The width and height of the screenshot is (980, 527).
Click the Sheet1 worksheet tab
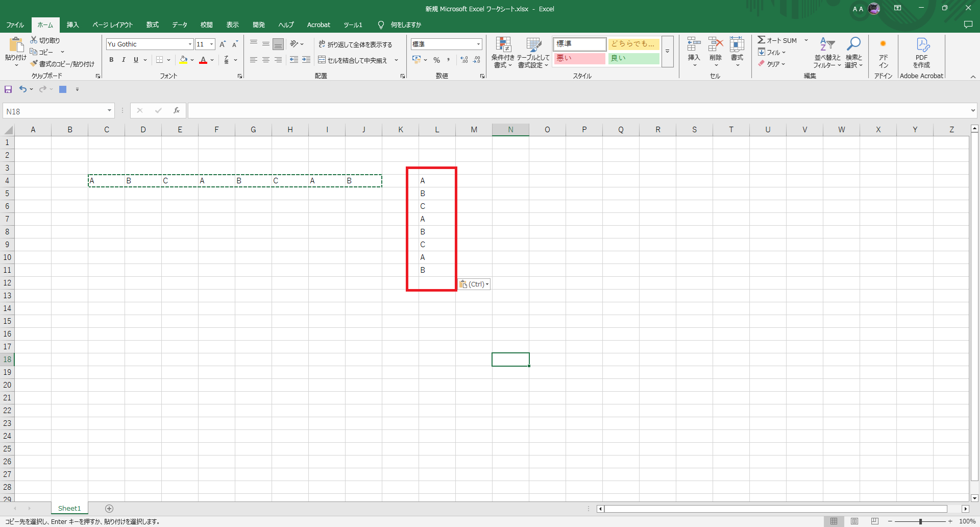point(69,508)
